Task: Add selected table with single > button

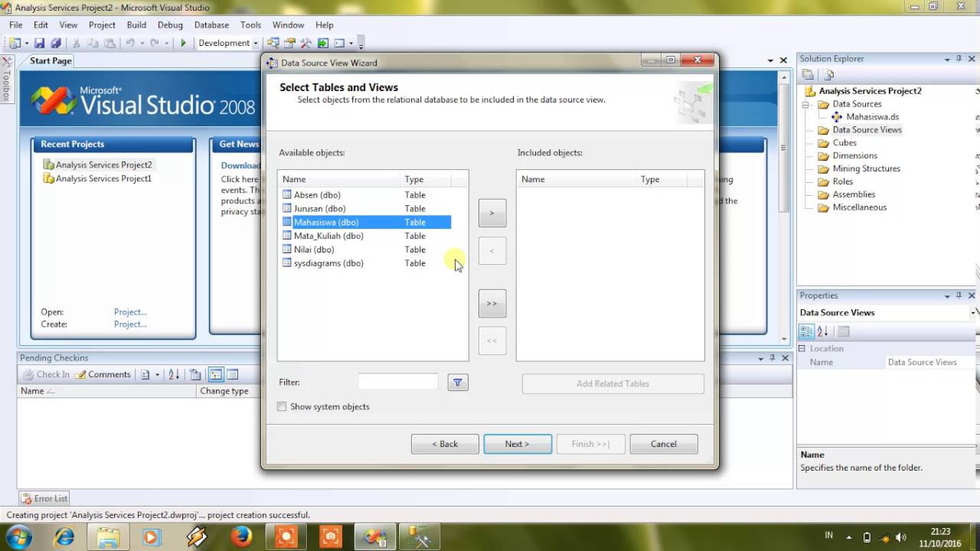Action: [x=492, y=213]
